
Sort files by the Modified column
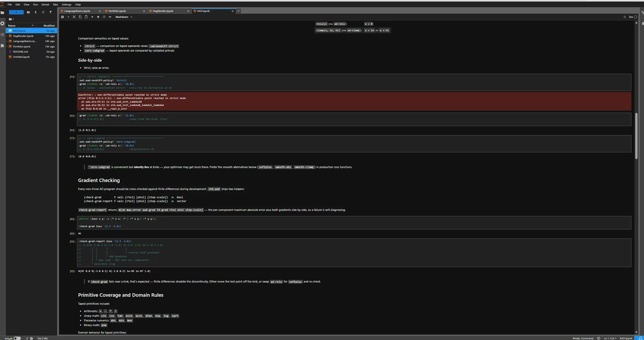(x=47, y=26)
